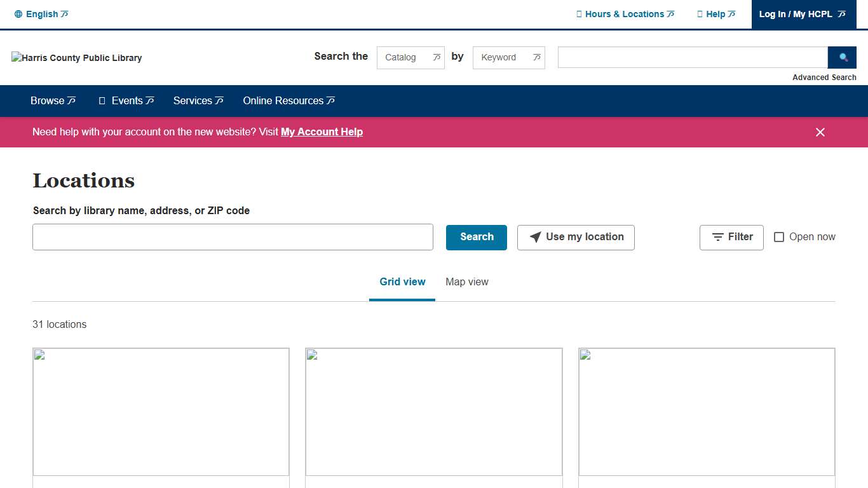Close the pink account help banner

point(820,132)
